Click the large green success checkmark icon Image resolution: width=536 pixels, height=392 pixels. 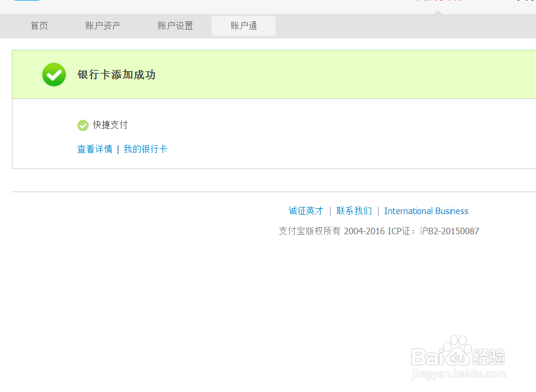[53, 75]
